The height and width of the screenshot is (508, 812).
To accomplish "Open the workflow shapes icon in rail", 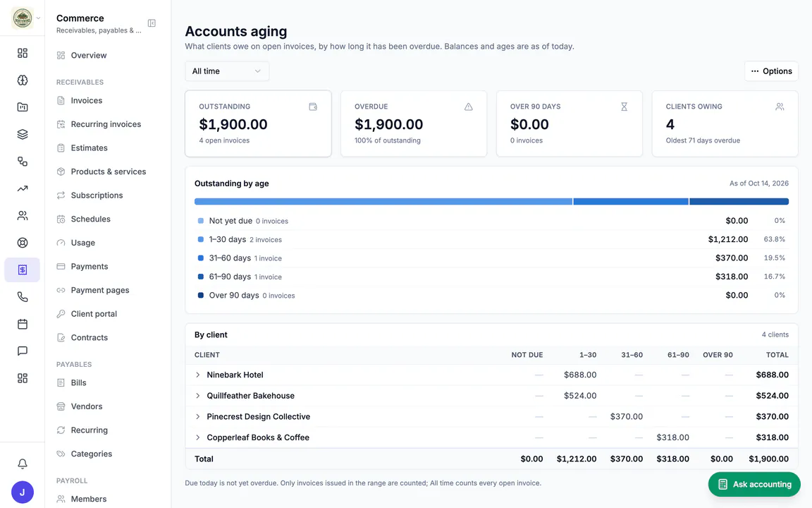I will pyautogui.click(x=23, y=162).
